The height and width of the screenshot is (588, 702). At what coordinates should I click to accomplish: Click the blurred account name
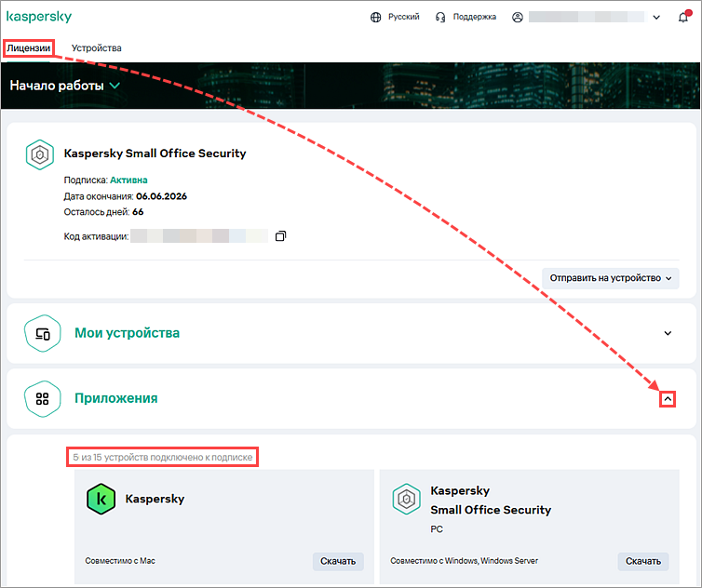pyautogui.click(x=587, y=17)
